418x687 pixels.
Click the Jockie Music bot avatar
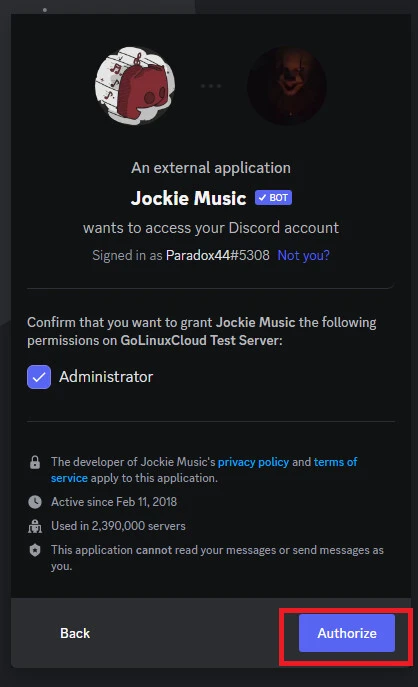tap(135, 86)
